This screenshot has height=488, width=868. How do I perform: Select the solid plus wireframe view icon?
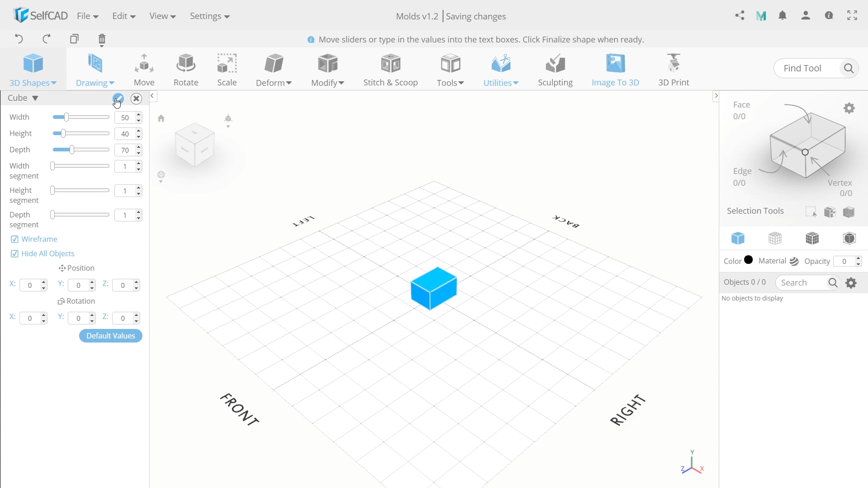point(812,238)
